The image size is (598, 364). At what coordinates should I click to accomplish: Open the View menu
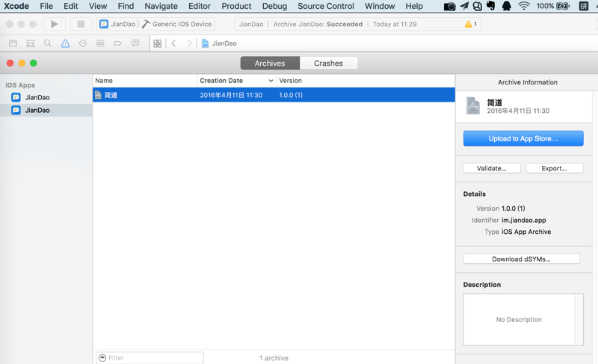tap(98, 6)
